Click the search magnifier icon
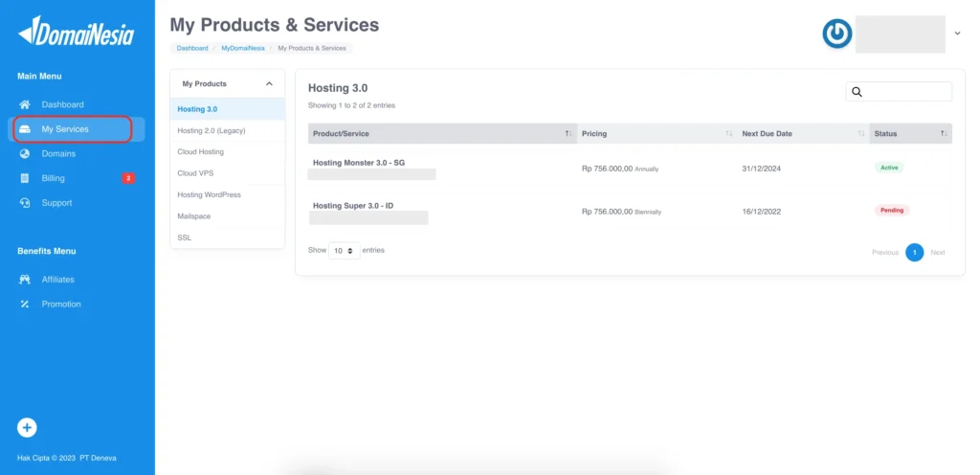 click(857, 92)
